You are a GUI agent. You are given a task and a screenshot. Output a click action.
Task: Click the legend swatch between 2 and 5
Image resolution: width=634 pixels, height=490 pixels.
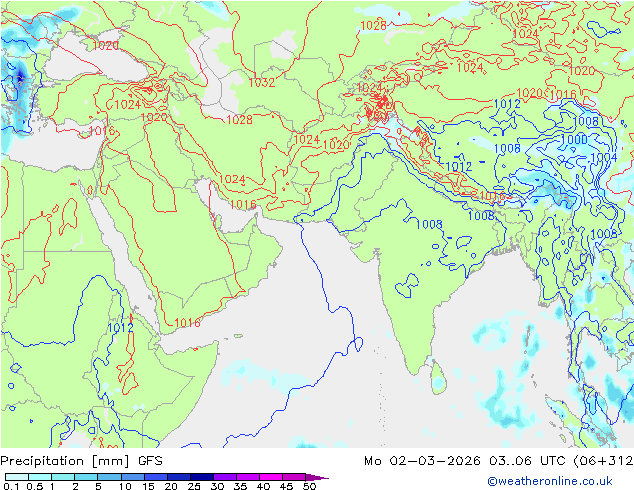click(86, 477)
